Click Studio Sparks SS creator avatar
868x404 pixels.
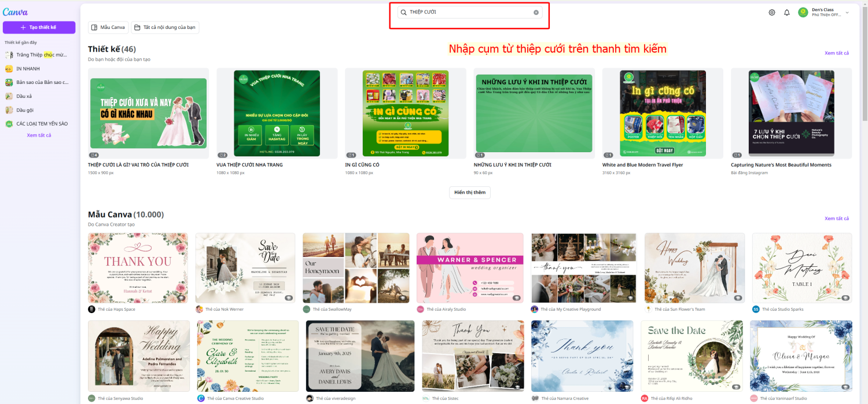point(756,309)
